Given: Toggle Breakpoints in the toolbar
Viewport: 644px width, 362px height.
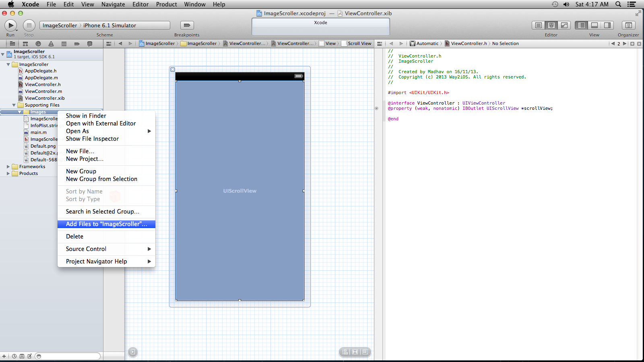Looking at the screenshot, I should 187,25.
